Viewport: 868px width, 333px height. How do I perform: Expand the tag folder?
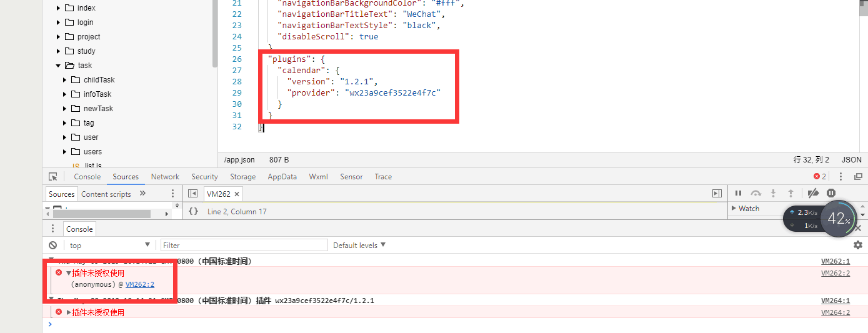[65, 123]
